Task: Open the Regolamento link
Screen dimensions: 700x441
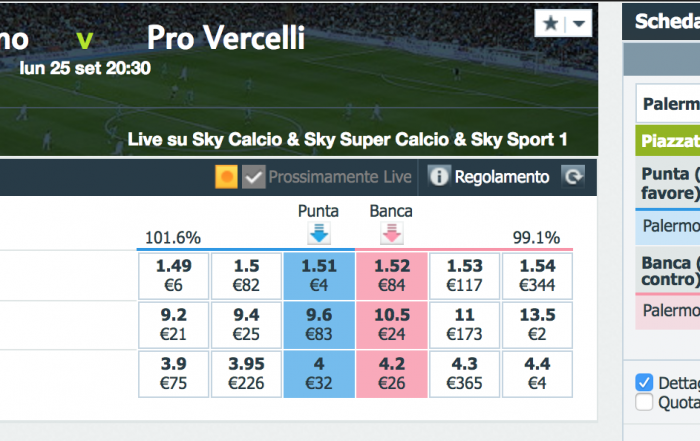Action: (x=501, y=177)
